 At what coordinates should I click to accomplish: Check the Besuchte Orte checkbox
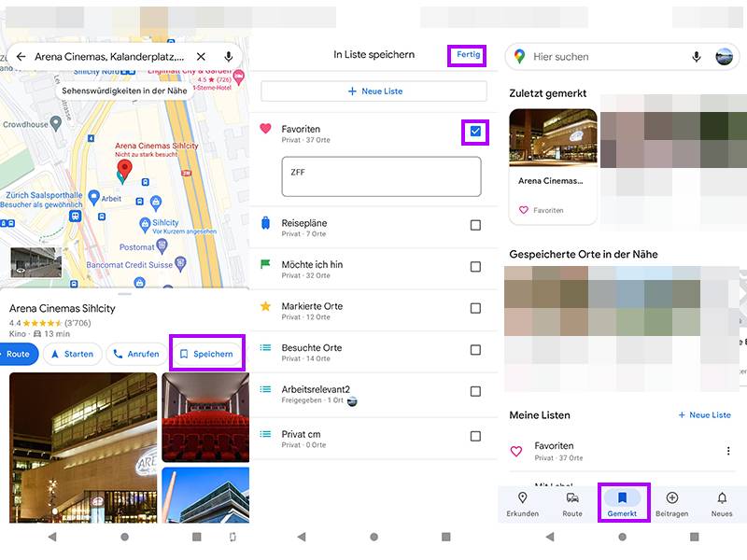(474, 348)
